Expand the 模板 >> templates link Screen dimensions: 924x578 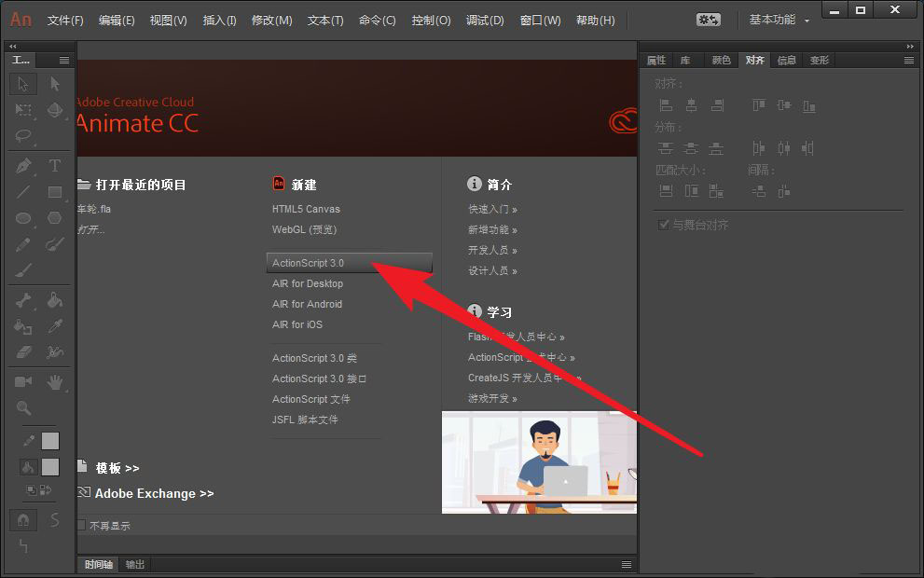point(117,468)
